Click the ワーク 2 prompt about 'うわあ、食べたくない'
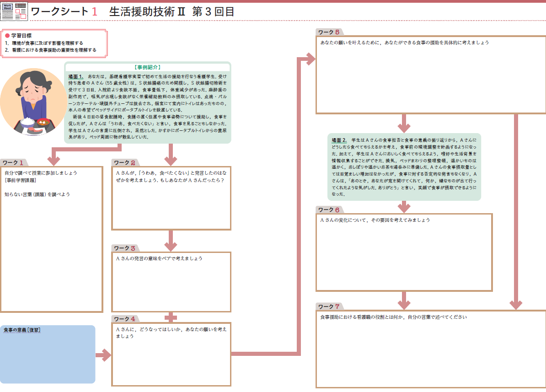Image resolution: width=546 pixels, height=392 pixels. [171, 177]
